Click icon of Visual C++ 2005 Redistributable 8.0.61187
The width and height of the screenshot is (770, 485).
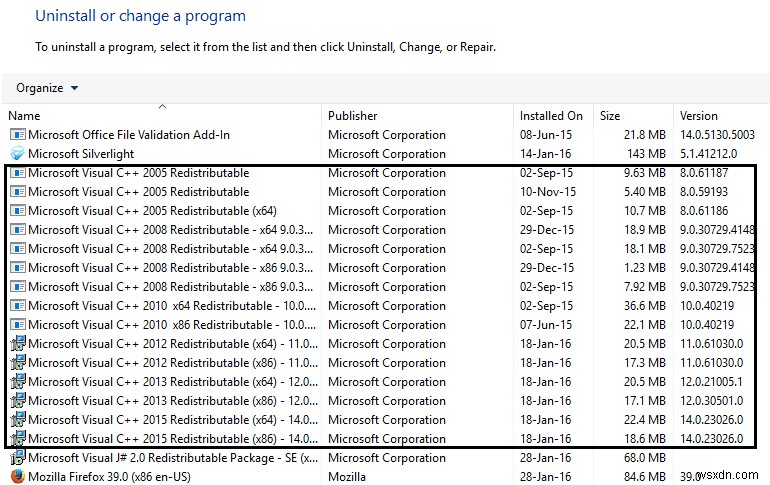coord(18,173)
